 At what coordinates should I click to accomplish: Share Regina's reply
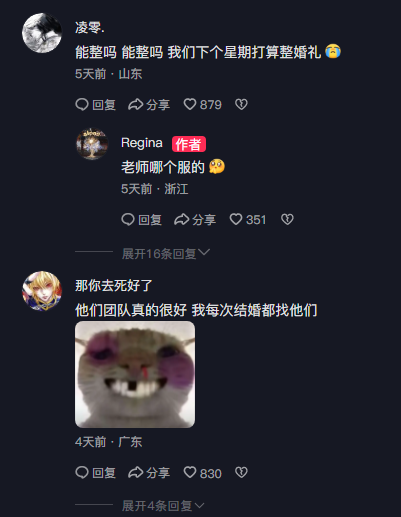195,220
